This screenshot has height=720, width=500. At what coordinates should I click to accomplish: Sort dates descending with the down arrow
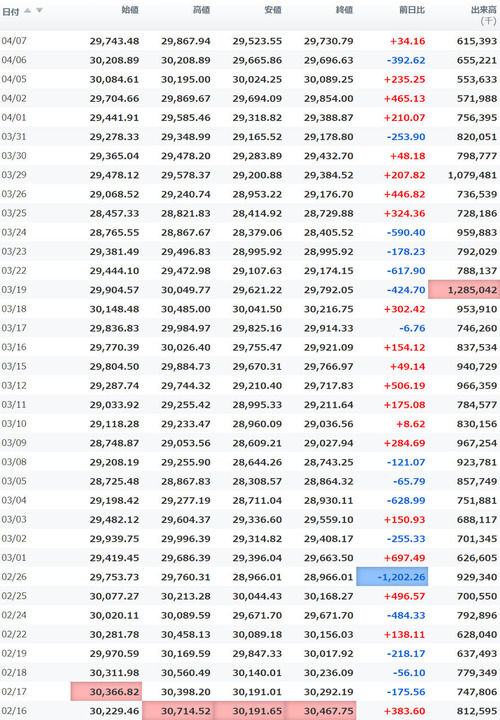pyautogui.click(x=39, y=11)
